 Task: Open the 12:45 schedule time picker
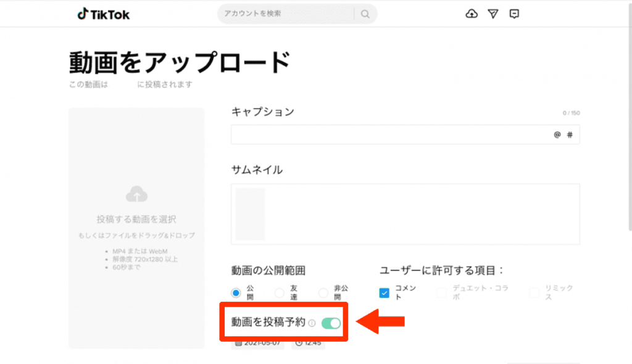pyautogui.click(x=308, y=342)
